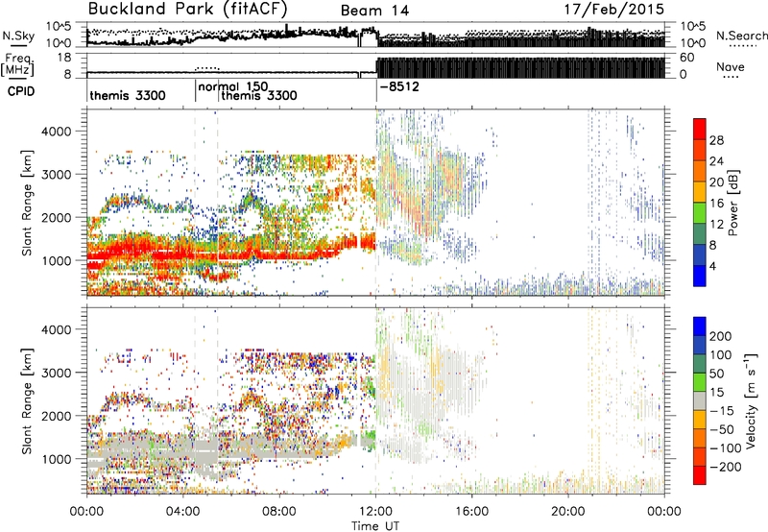Click the power panel 'Slant Range [km]' label

(27, 203)
